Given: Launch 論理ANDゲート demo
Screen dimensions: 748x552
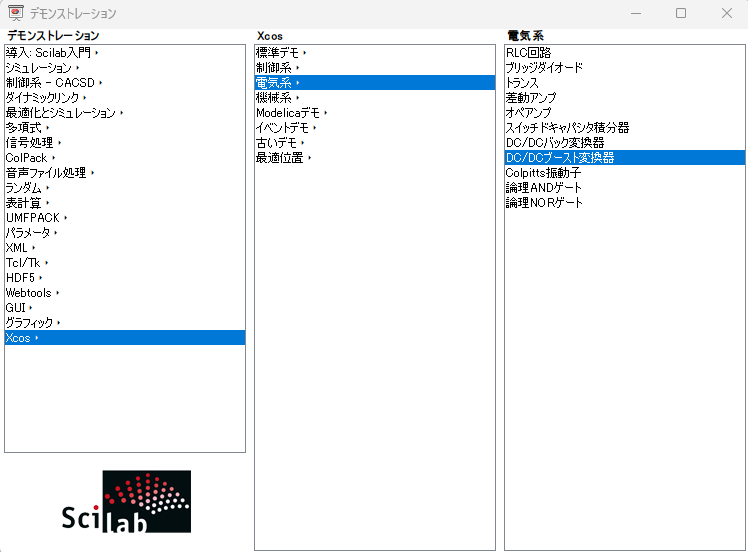Looking at the screenshot, I should pos(625,187).
